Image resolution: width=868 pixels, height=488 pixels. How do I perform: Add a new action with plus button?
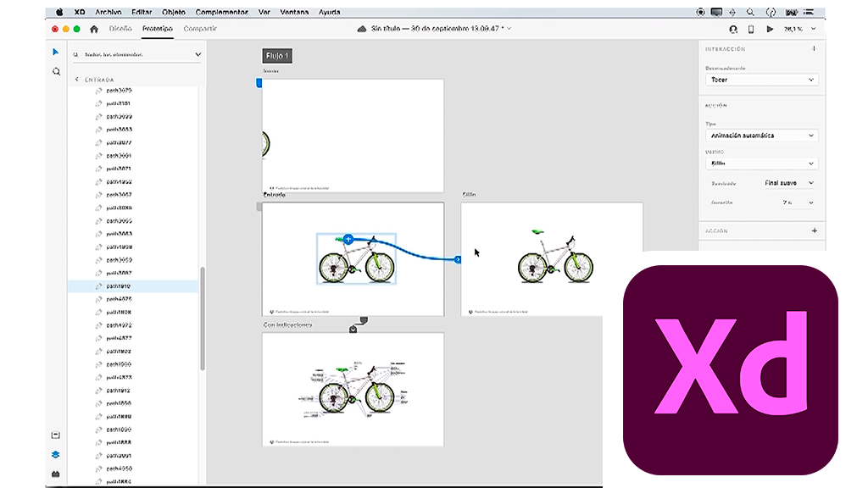pos(814,230)
